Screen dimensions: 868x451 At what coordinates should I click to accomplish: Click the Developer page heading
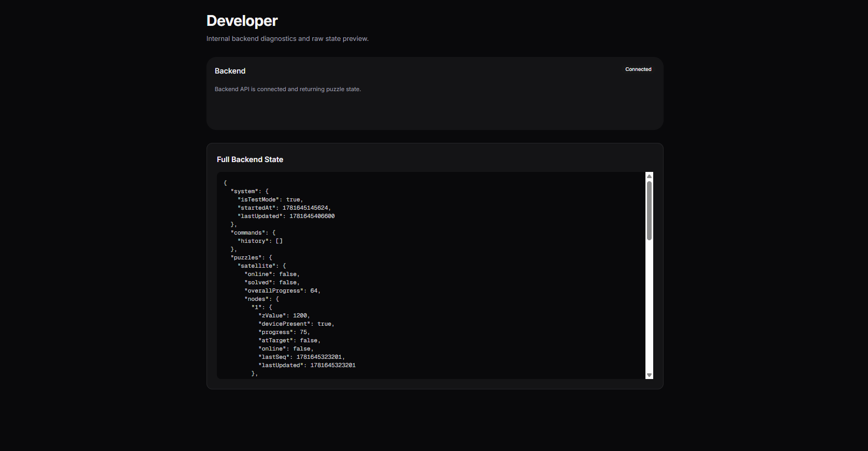tap(242, 21)
